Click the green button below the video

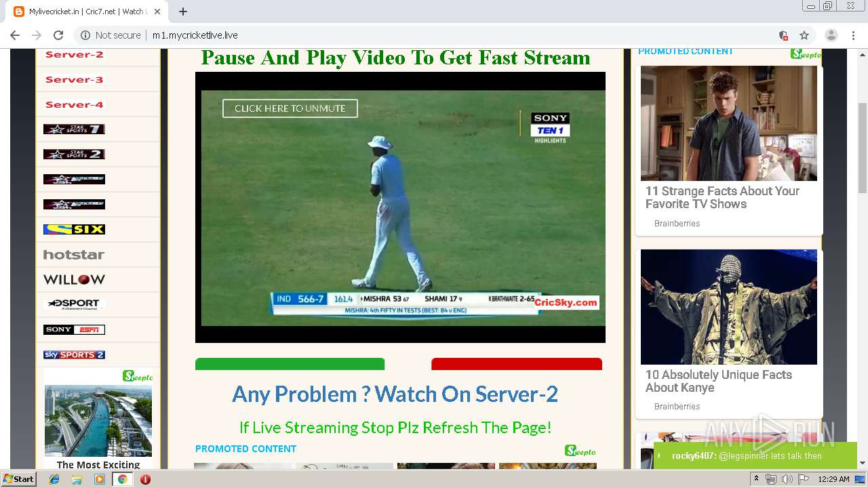[290, 364]
